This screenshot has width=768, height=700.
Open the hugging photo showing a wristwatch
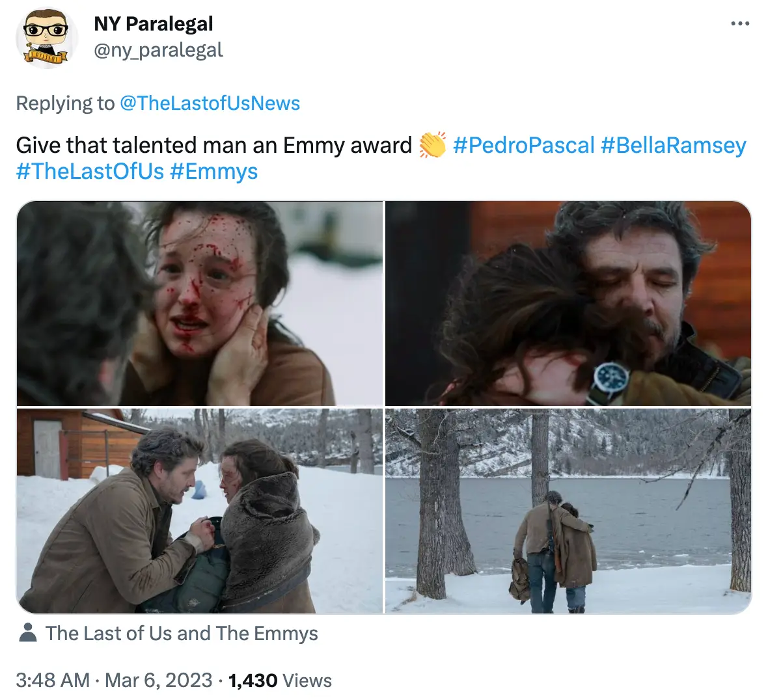[x=568, y=303]
